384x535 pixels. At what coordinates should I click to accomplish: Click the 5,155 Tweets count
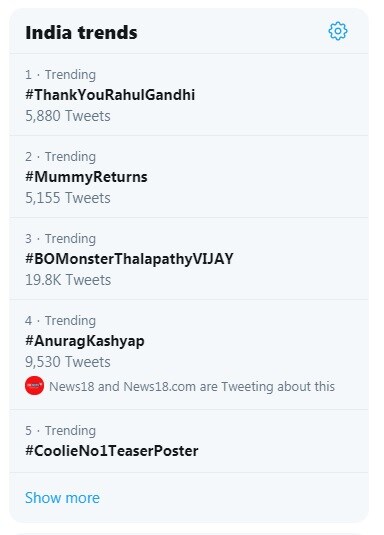point(68,198)
